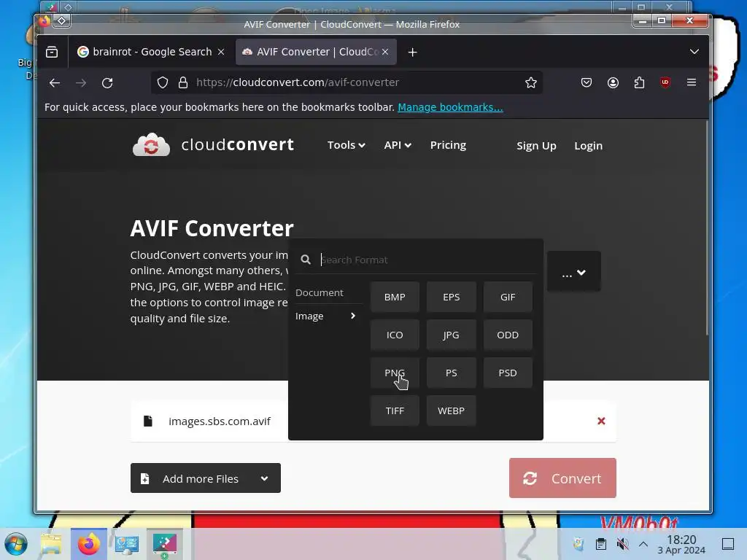Choose PNG as output format

[395, 373]
